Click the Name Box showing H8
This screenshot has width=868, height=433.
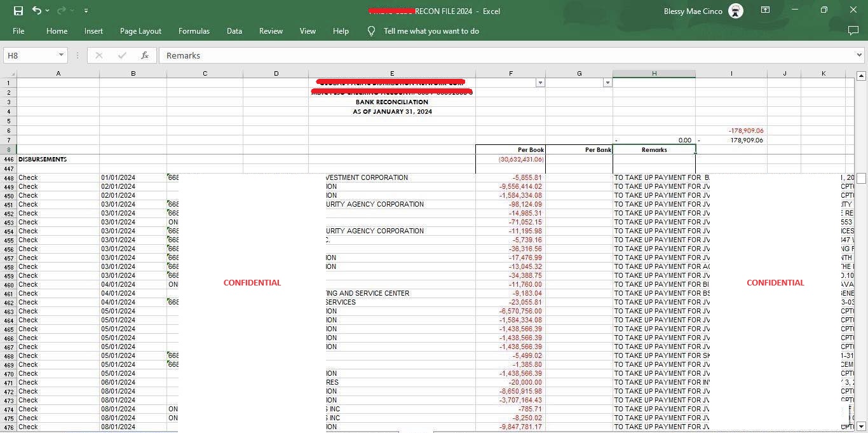point(30,55)
